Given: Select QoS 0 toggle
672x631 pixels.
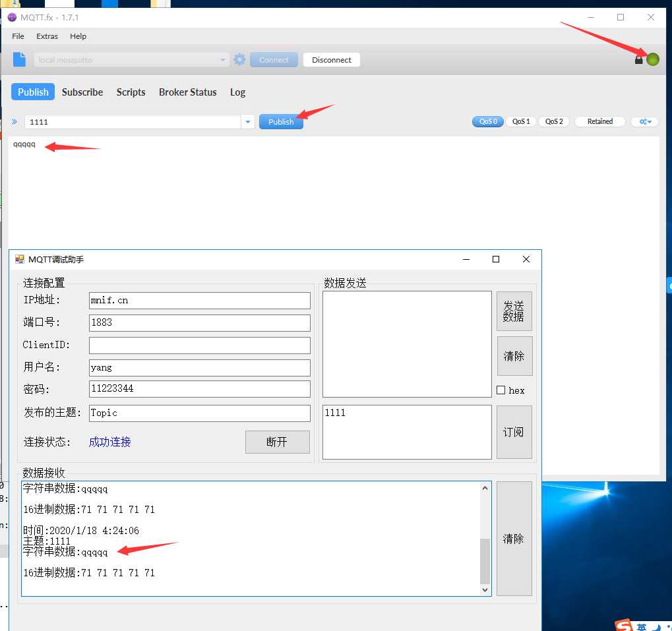Looking at the screenshot, I should click(x=488, y=122).
